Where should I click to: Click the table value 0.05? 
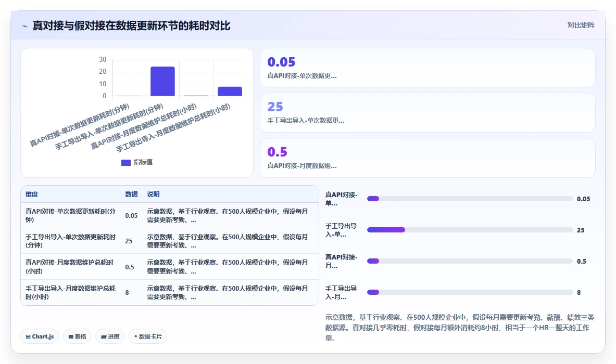[131, 216]
